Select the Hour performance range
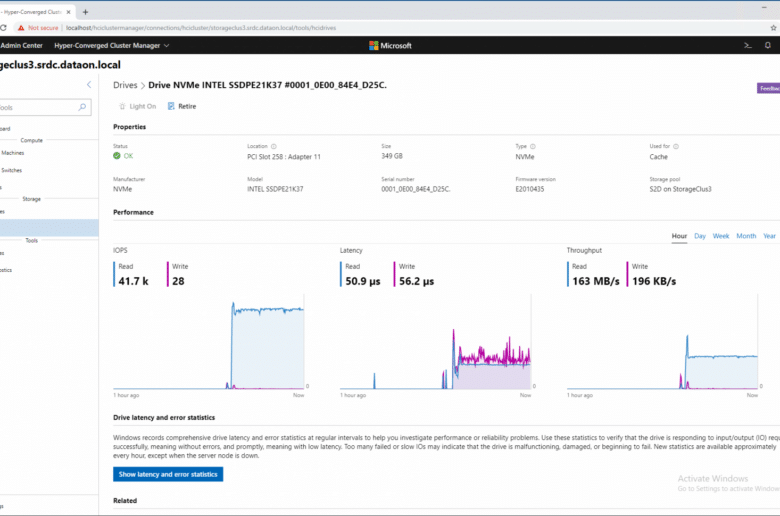 (x=679, y=236)
